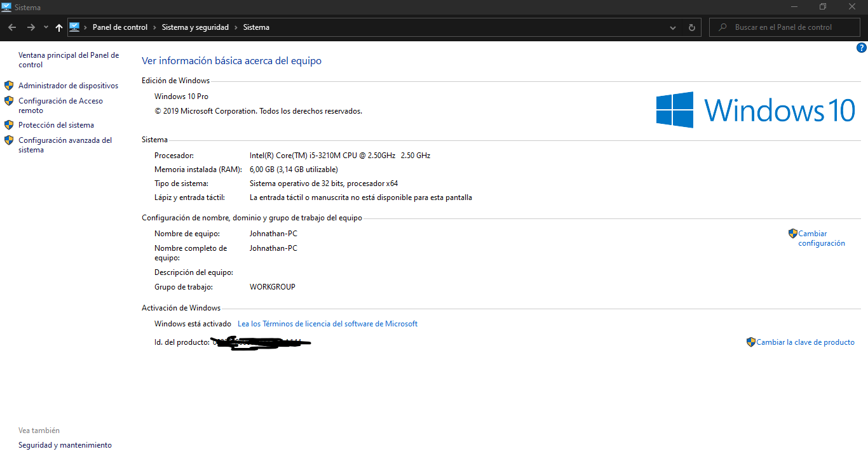Open Lea los Términos de licencia link
Image resolution: width=868 pixels, height=461 pixels.
click(327, 324)
